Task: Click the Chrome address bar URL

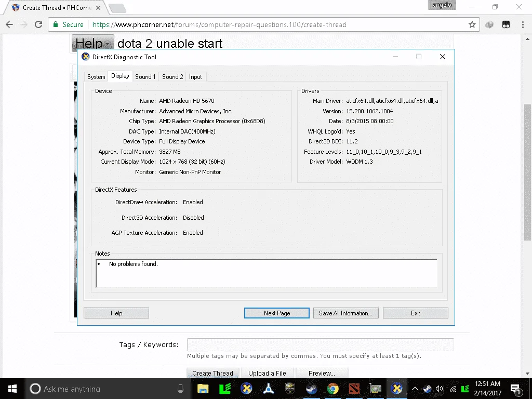Action: tap(219, 24)
